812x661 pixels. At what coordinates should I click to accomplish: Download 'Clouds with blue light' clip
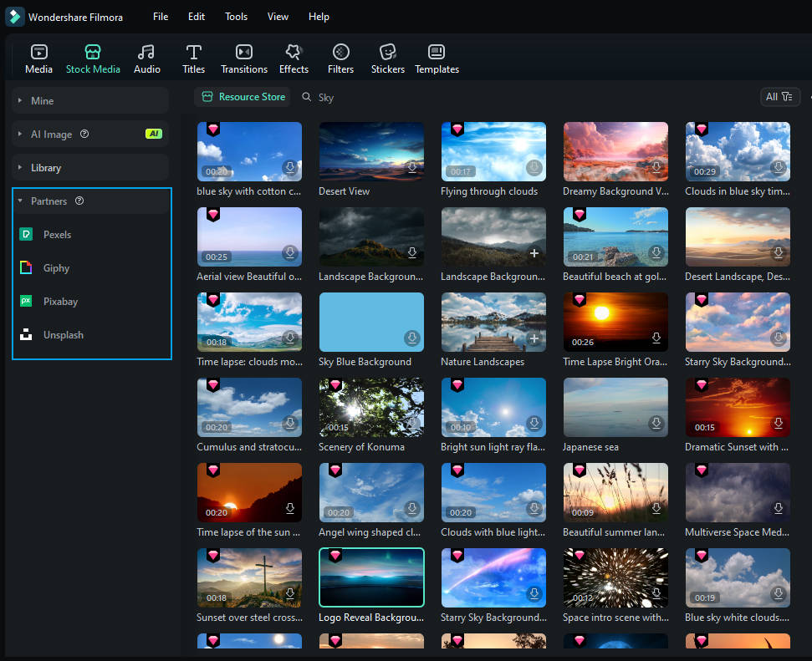point(534,508)
